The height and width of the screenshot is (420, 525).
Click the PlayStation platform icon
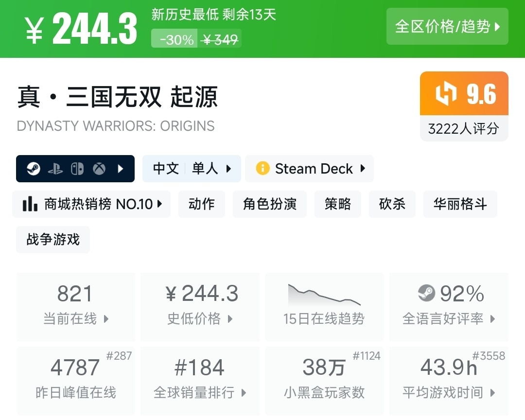pyautogui.click(x=55, y=169)
